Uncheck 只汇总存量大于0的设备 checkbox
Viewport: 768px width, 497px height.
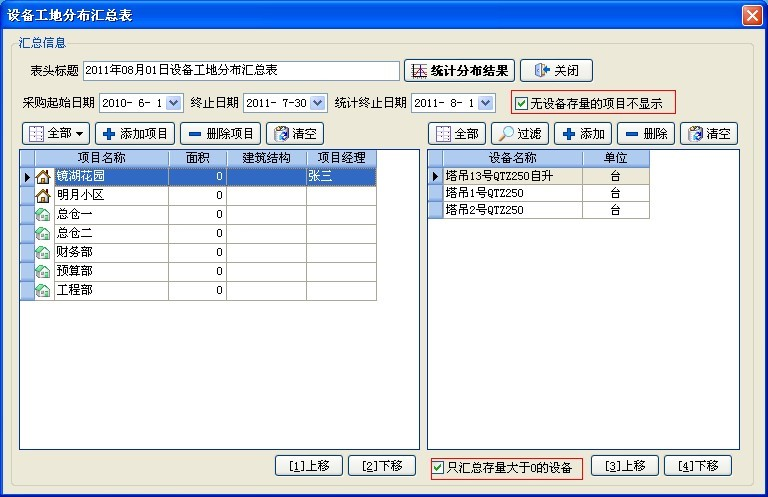pos(439,468)
